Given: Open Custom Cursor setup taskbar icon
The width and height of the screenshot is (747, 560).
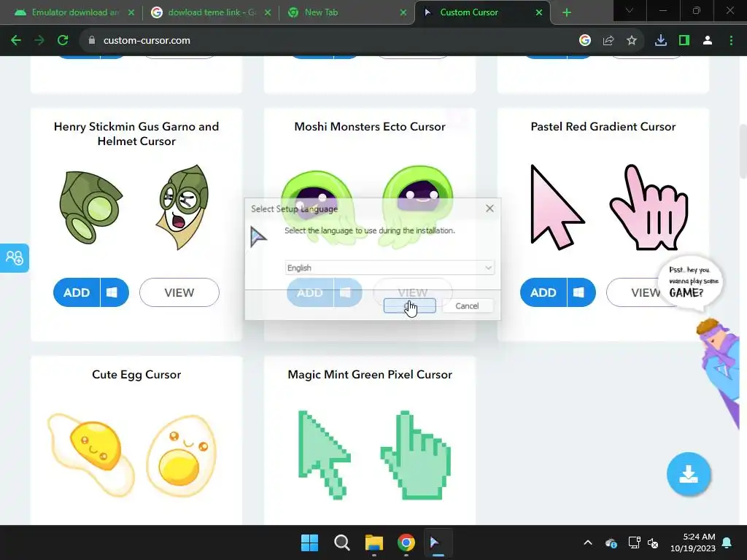Looking at the screenshot, I should click(438, 542).
